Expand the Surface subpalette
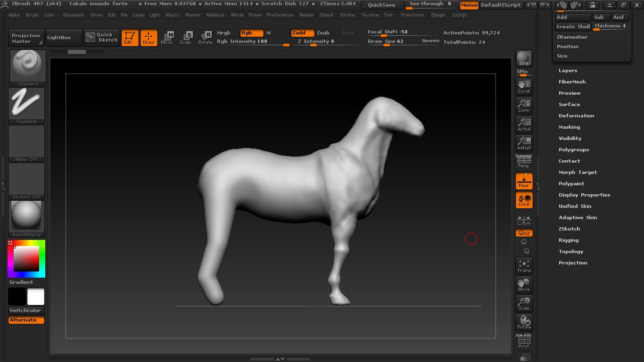Screen dimensions: 644x362 (x=570, y=105)
